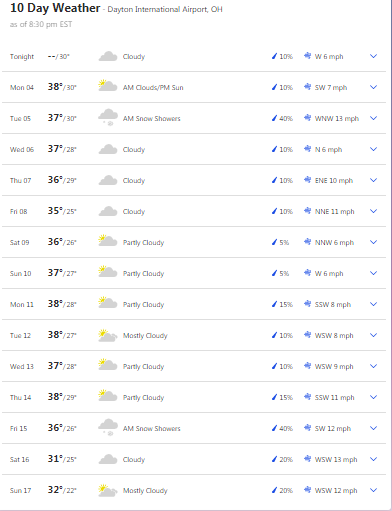Expand the Tonight forecast details chevron
Screen dimensions: 392x511
pyautogui.click(x=374, y=56)
